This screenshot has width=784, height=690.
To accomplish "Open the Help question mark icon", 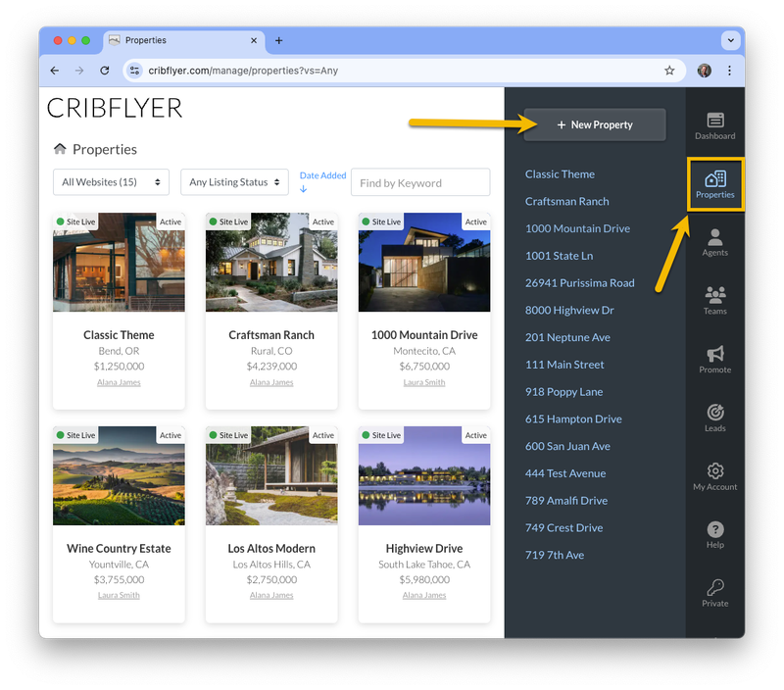I will coord(715,534).
